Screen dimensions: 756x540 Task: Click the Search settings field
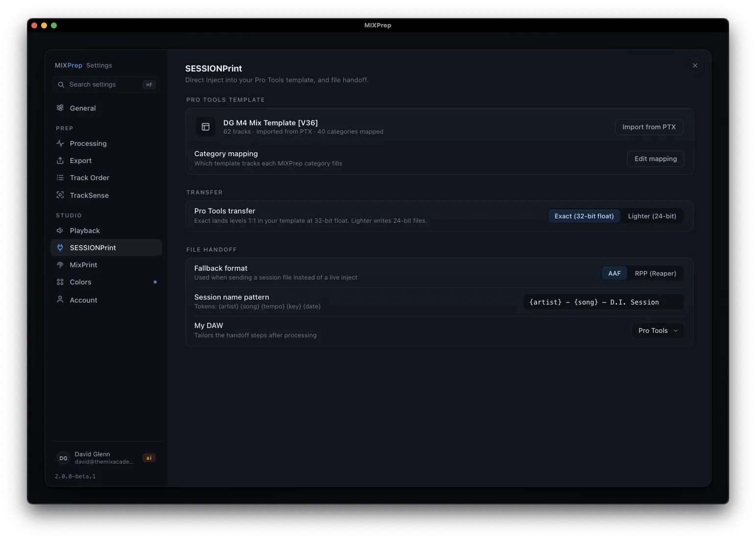106,85
